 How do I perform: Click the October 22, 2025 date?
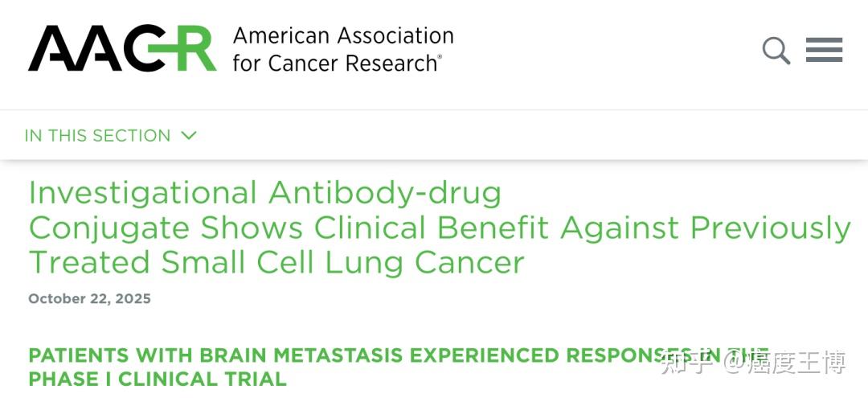coord(89,299)
